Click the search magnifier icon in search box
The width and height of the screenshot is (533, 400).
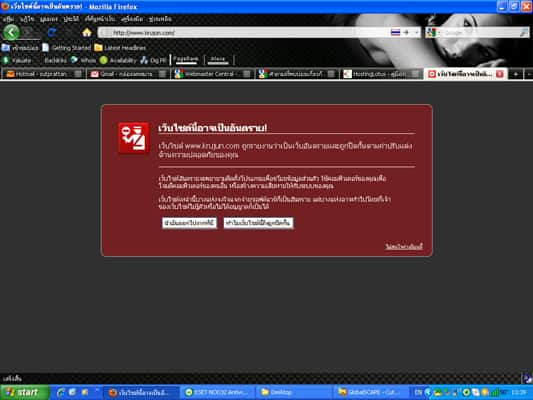click(524, 33)
